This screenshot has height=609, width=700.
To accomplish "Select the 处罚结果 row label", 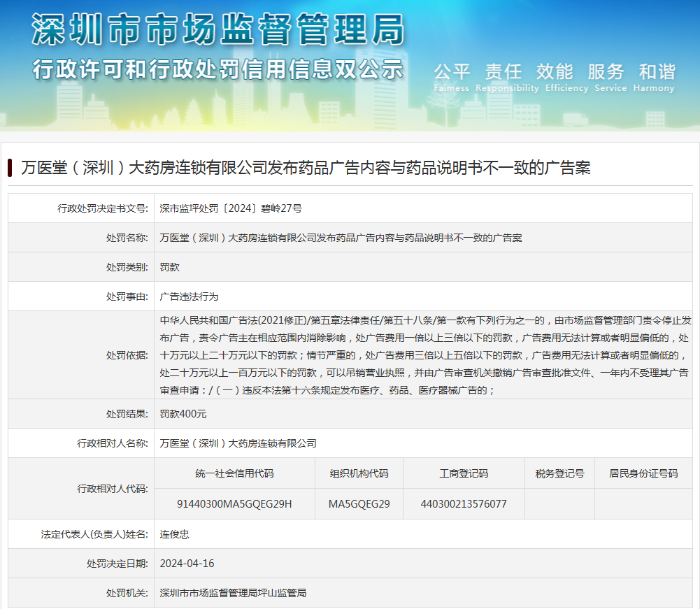I will [x=127, y=415].
